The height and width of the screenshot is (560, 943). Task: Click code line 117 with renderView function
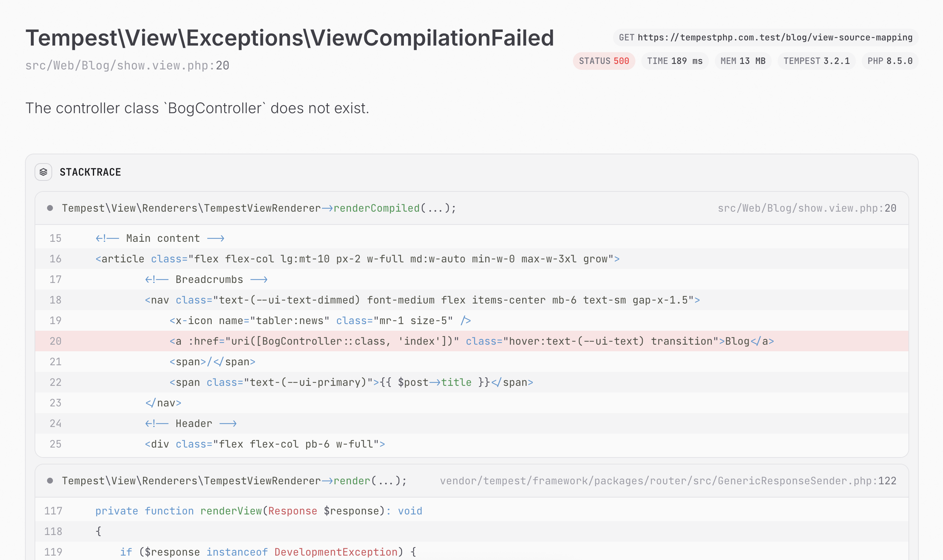point(258,511)
